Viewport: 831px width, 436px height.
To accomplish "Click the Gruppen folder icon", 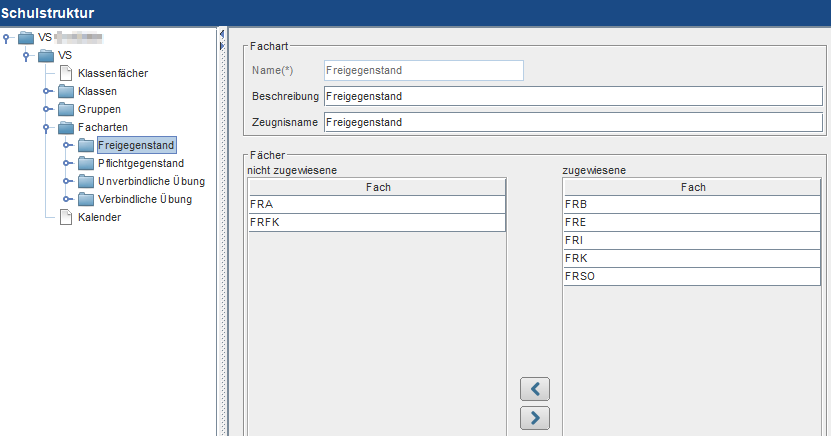I will point(66,109).
